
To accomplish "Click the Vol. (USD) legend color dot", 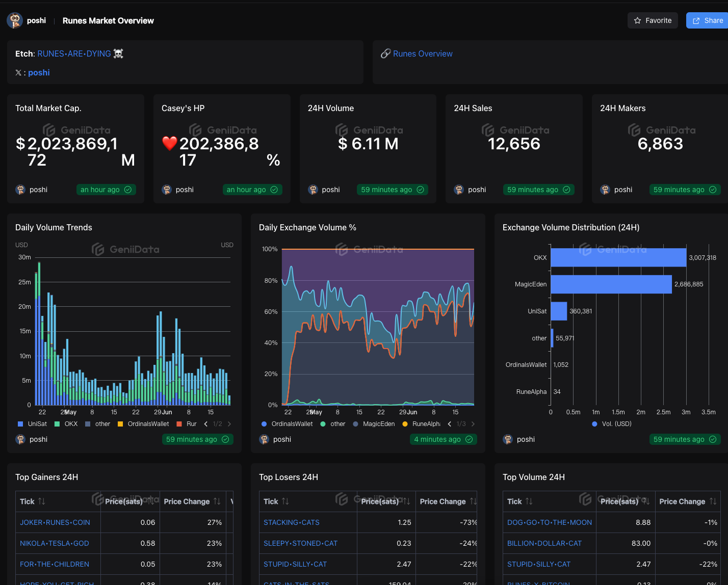I will [594, 424].
